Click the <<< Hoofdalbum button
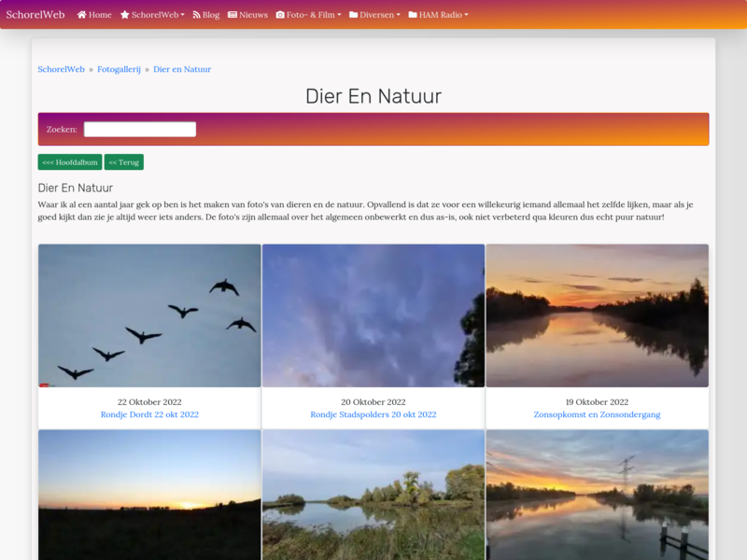747x560 pixels. coord(70,161)
